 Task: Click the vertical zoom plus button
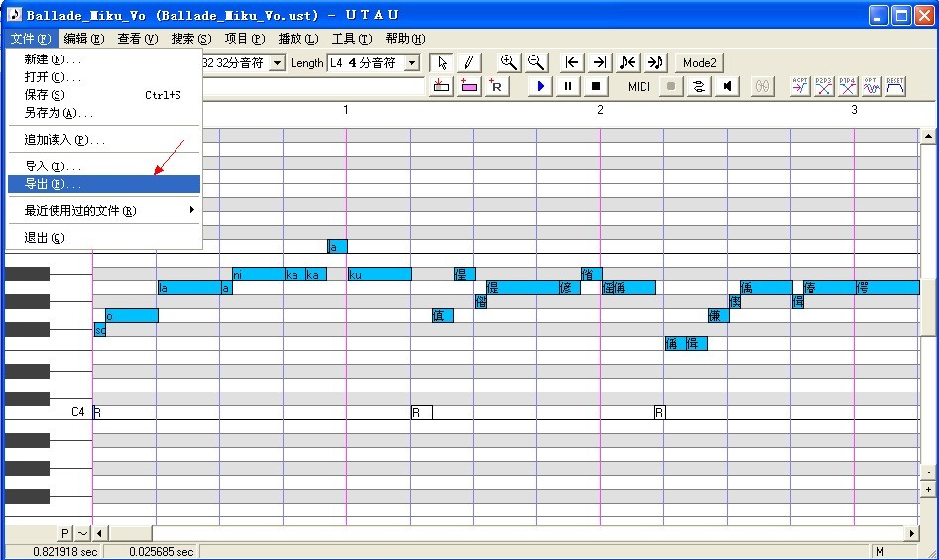[928, 489]
